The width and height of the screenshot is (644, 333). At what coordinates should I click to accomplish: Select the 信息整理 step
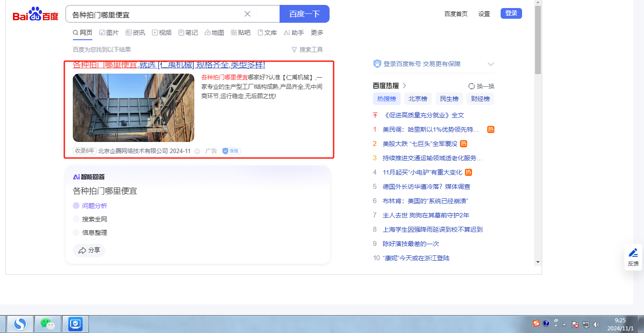[x=90, y=233]
